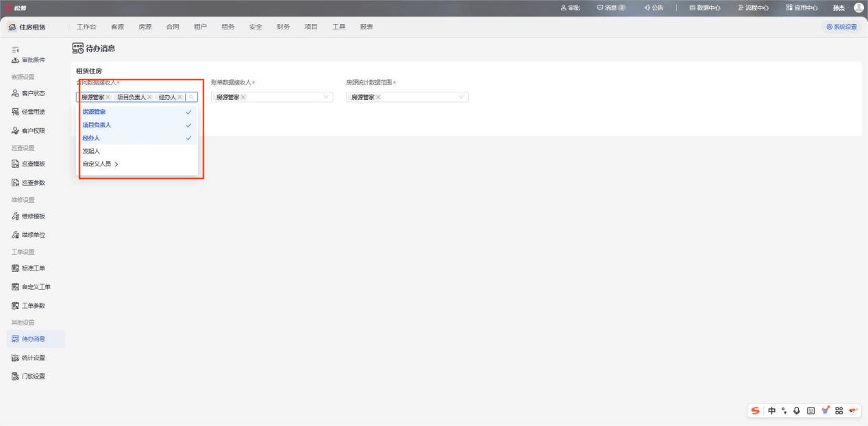The width and height of the screenshot is (868, 426).
Task: Remove 经办人 tag from the contract recipients
Action: pyautogui.click(x=179, y=97)
